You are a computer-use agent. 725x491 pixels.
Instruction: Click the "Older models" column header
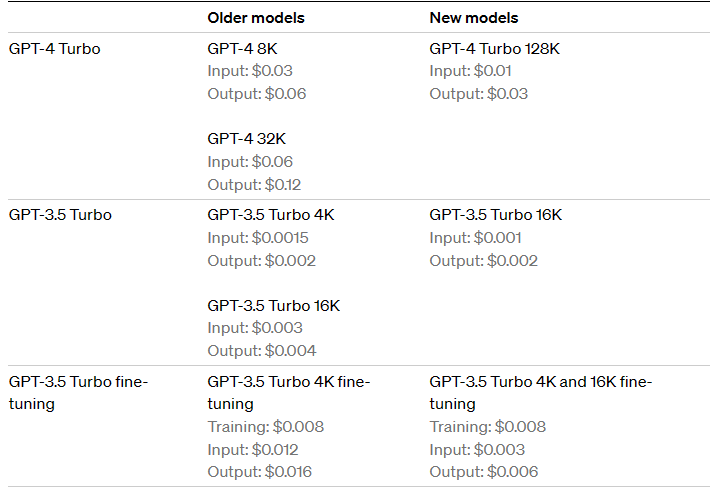click(x=256, y=18)
